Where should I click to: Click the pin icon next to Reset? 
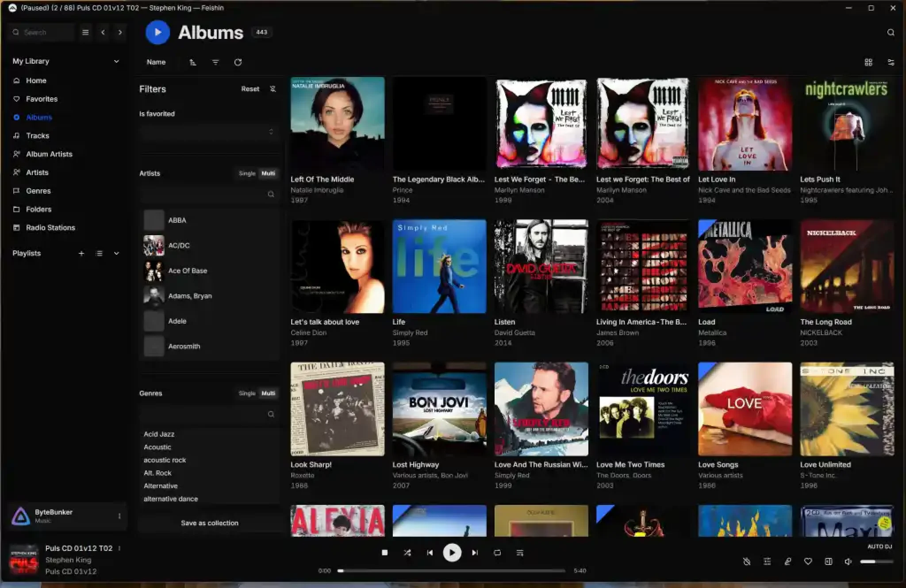tap(273, 89)
